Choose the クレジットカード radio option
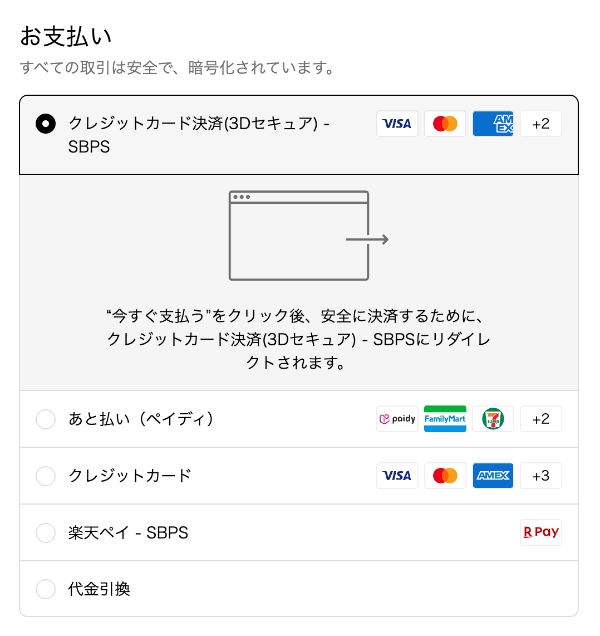The width and height of the screenshot is (600, 636). 45,476
